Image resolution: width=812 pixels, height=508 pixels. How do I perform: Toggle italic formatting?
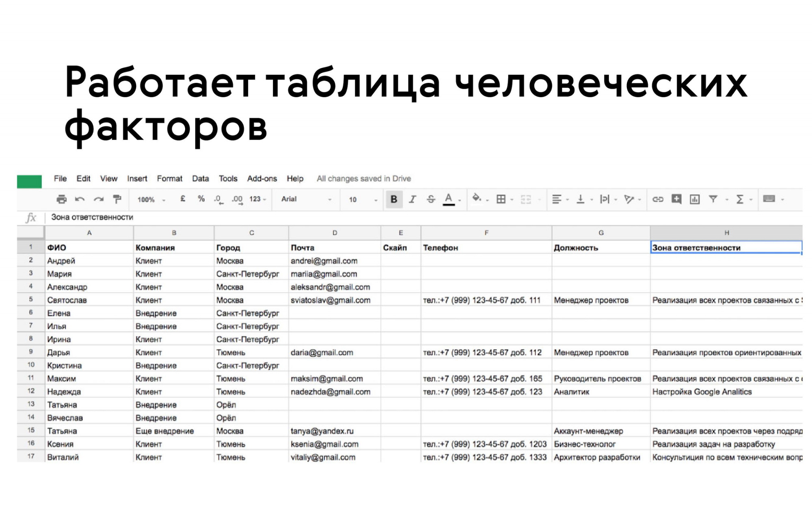tap(412, 199)
